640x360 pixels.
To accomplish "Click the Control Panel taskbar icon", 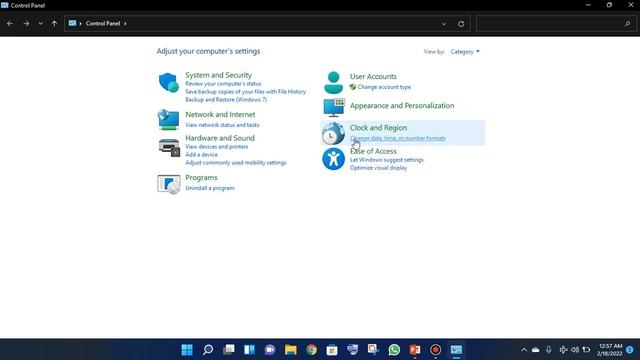I will click(456, 350).
